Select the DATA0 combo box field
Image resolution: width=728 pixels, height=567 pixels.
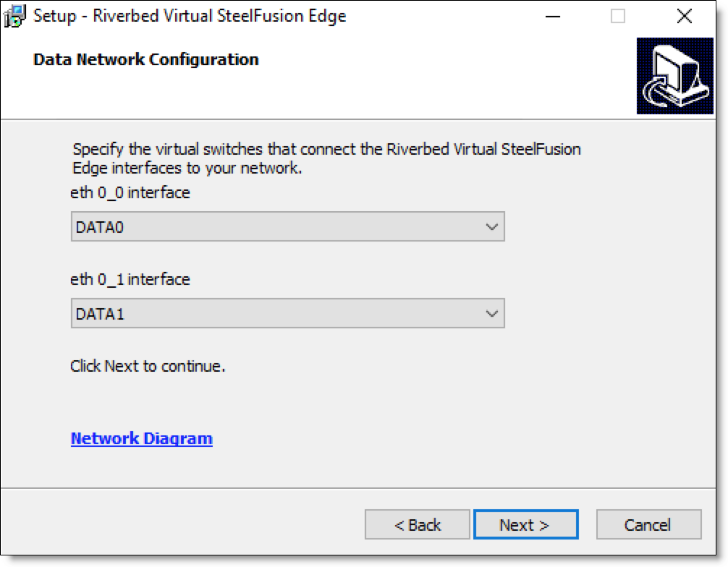pos(287,227)
